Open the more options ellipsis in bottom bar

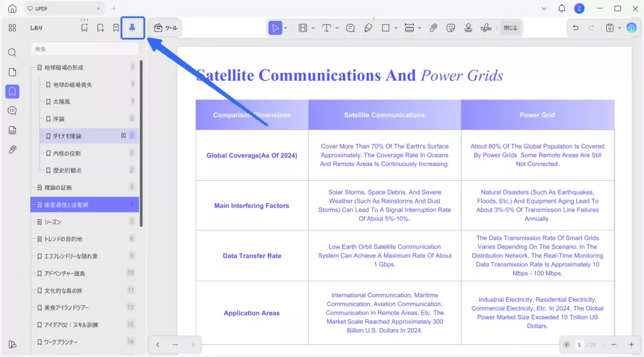pyautogui.click(x=175, y=344)
